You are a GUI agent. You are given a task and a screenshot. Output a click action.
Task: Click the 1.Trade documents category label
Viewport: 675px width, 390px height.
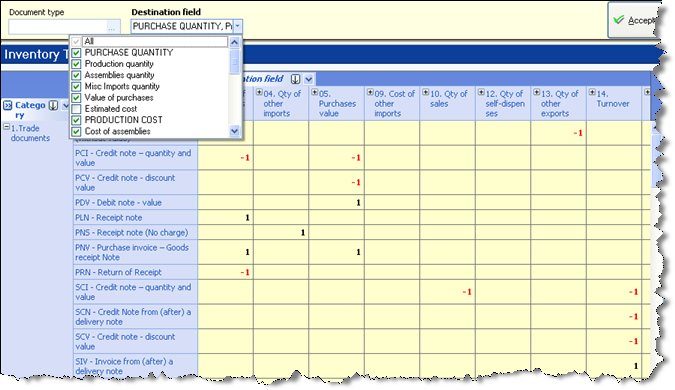30,133
